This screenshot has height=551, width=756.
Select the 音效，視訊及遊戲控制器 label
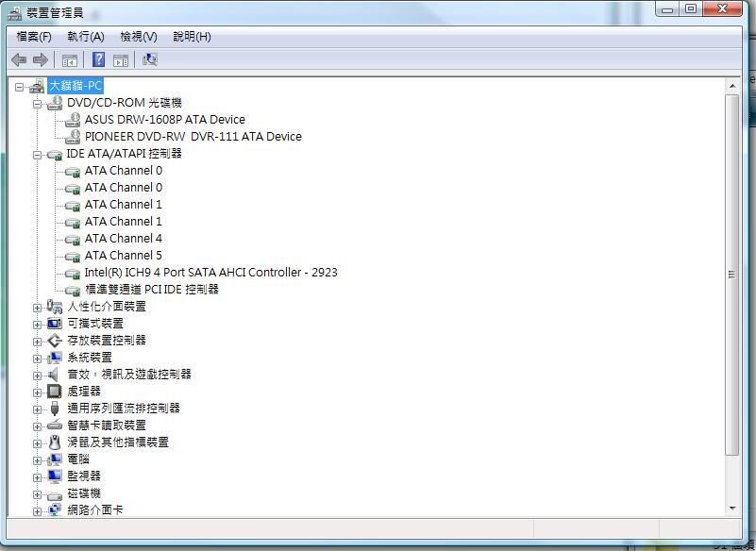coord(129,374)
